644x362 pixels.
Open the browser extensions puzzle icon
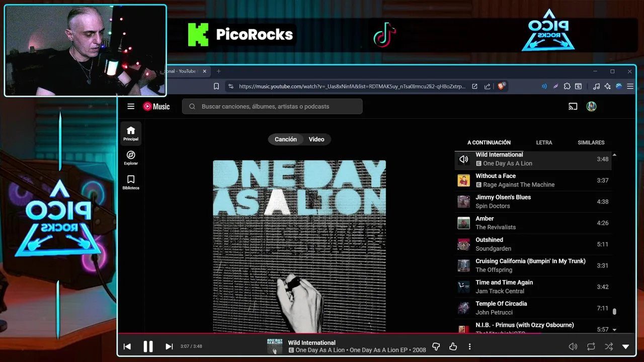click(x=567, y=86)
